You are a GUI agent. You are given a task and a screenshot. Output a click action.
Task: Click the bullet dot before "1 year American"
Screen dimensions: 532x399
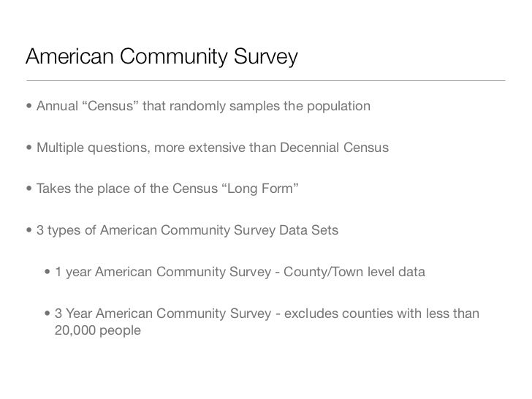[47, 272]
